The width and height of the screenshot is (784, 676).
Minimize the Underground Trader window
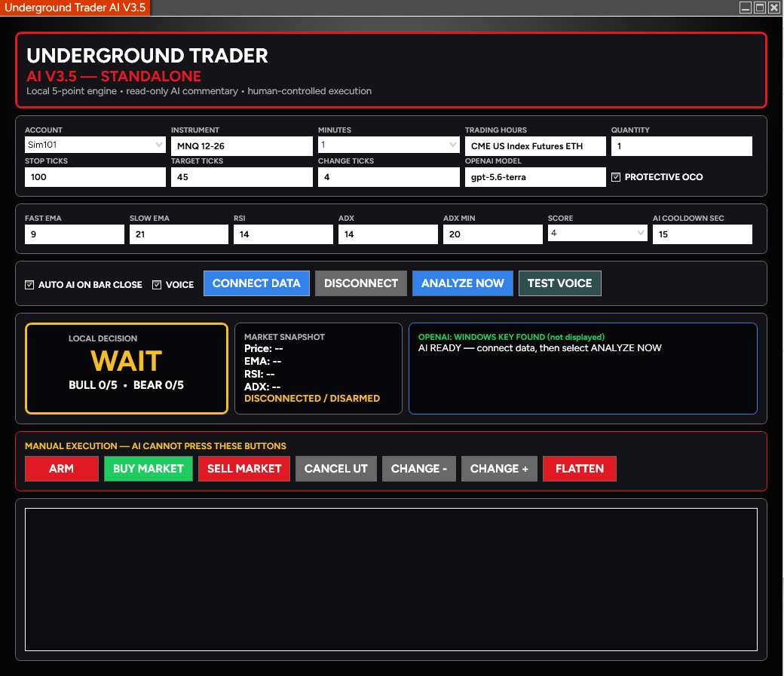[746, 8]
